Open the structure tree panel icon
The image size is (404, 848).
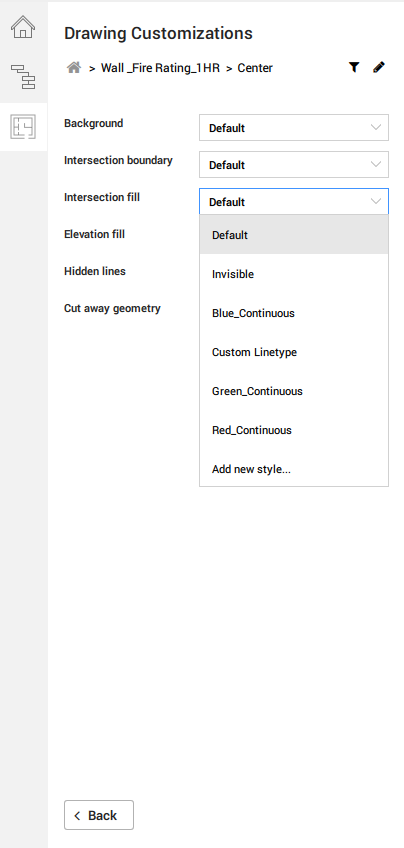pyautogui.click(x=23, y=76)
